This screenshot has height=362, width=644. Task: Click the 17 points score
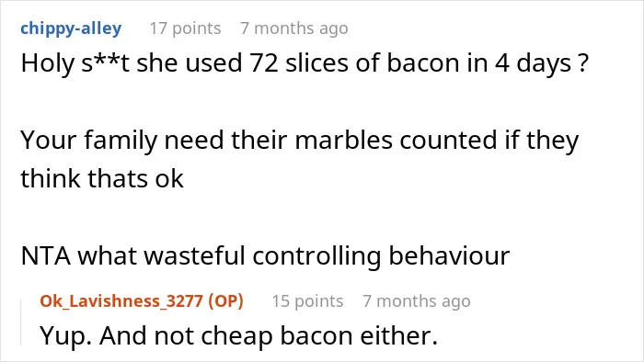185,28
